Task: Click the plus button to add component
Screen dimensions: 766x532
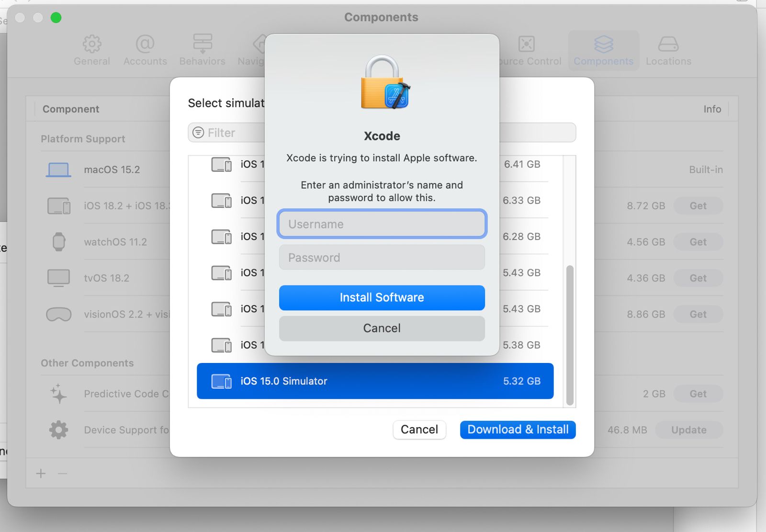Action: click(x=41, y=474)
